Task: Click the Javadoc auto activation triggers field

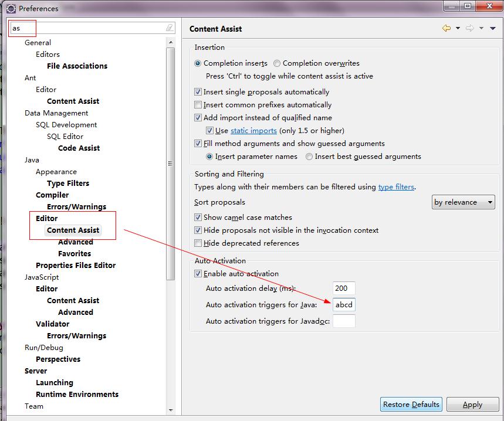Action: 344,321
